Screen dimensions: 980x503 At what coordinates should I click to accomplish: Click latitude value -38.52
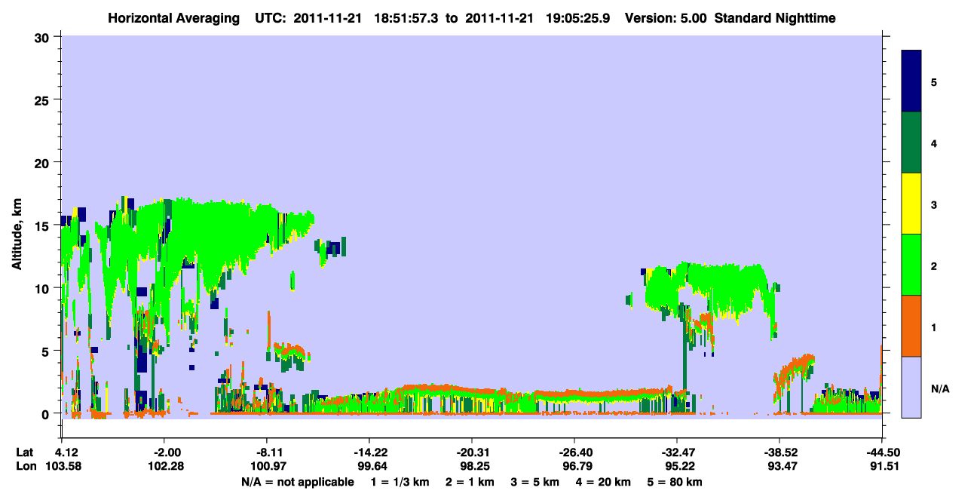tap(779, 452)
